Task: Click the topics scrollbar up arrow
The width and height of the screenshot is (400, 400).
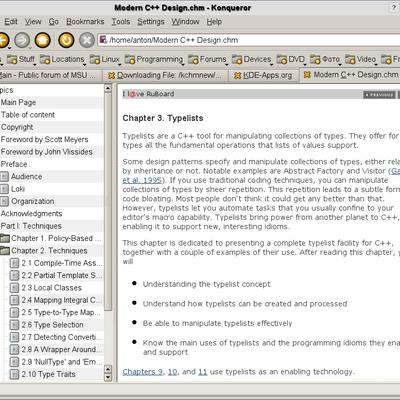Action: (x=108, y=89)
